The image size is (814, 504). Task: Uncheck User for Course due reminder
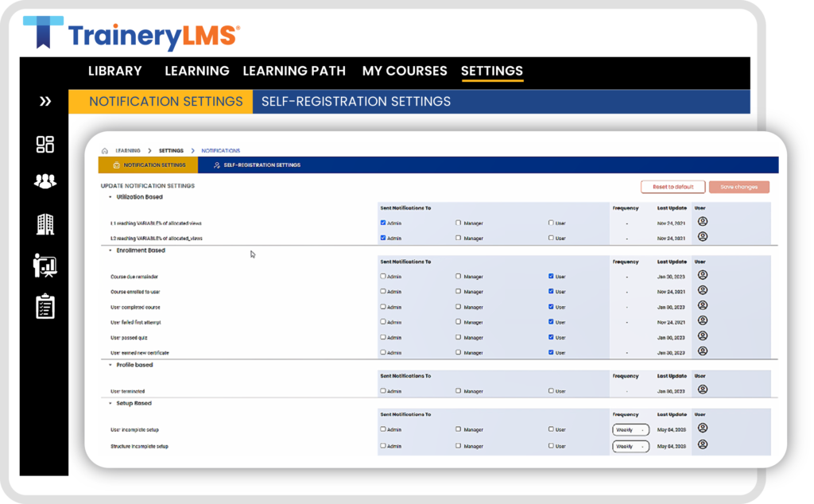pyautogui.click(x=551, y=276)
